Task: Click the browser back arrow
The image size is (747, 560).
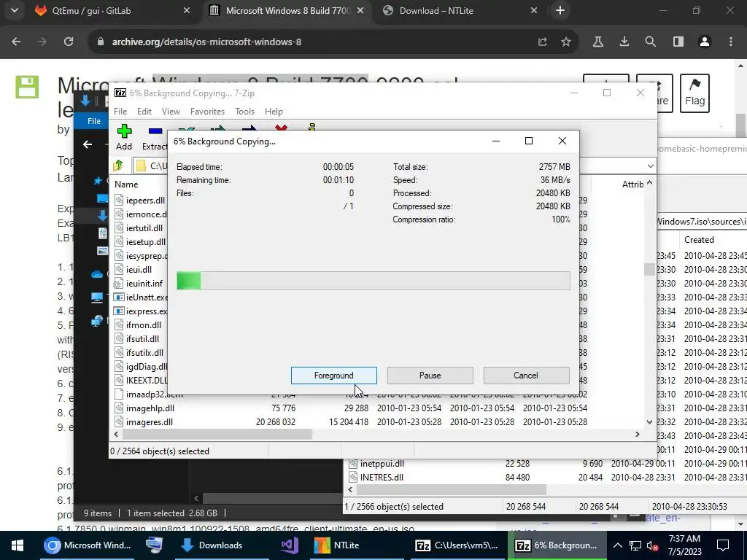Action: pyautogui.click(x=16, y=42)
